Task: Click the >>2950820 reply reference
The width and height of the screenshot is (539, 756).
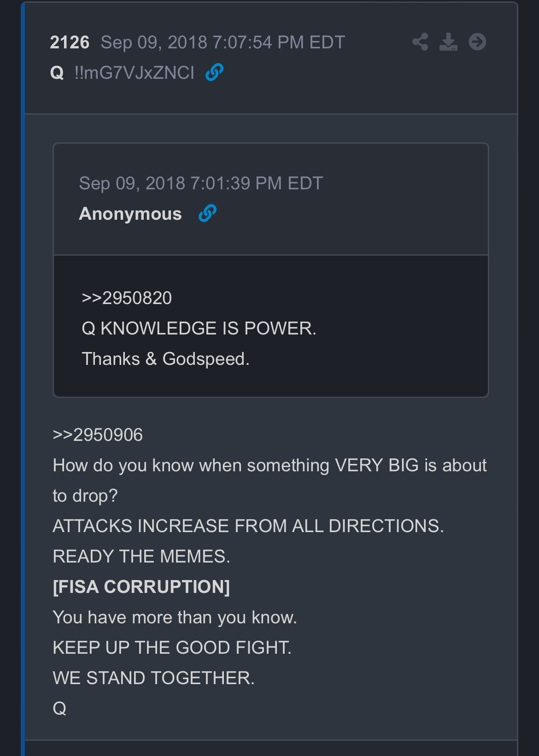Action: [x=127, y=298]
